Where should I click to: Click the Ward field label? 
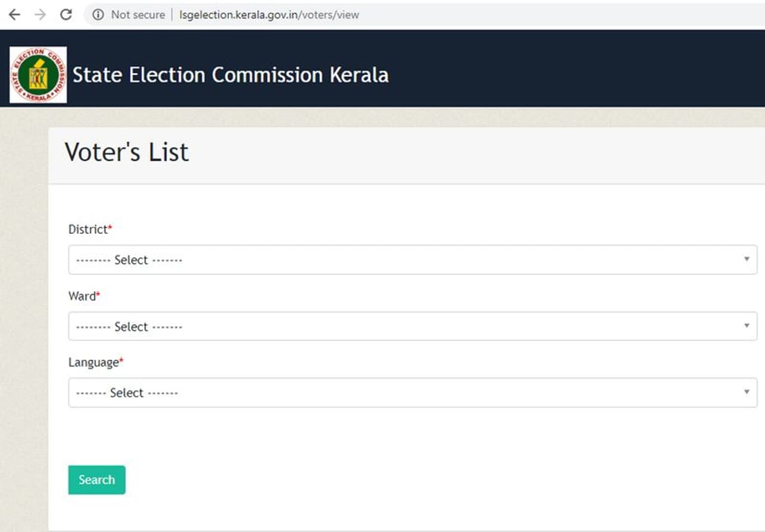point(82,296)
